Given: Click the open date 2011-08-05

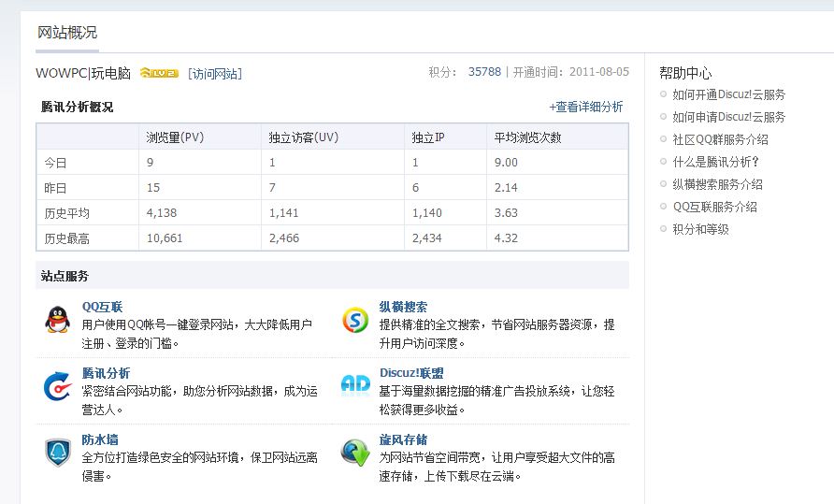Looking at the screenshot, I should click(599, 72).
